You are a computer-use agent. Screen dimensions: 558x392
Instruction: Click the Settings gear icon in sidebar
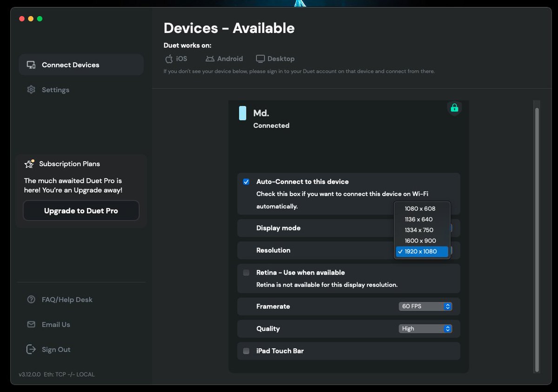coord(31,90)
